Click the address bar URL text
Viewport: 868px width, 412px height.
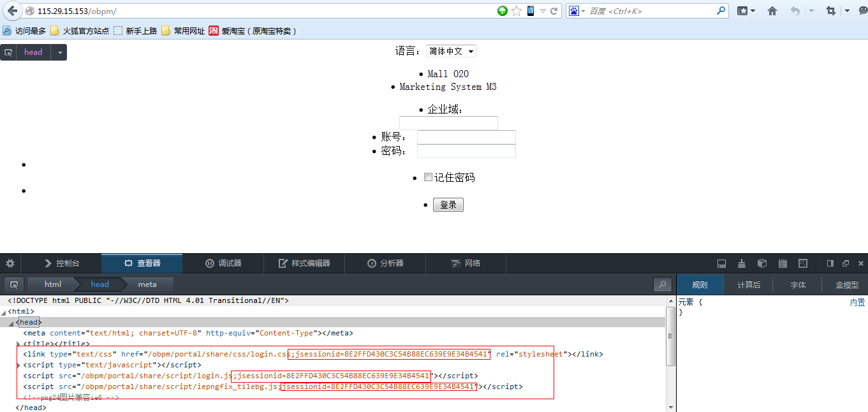tap(77, 11)
